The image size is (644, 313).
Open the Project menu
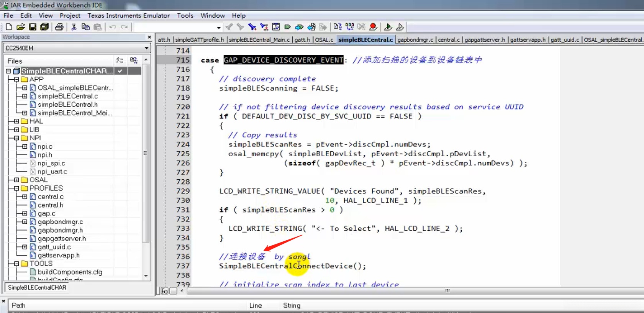70,15
